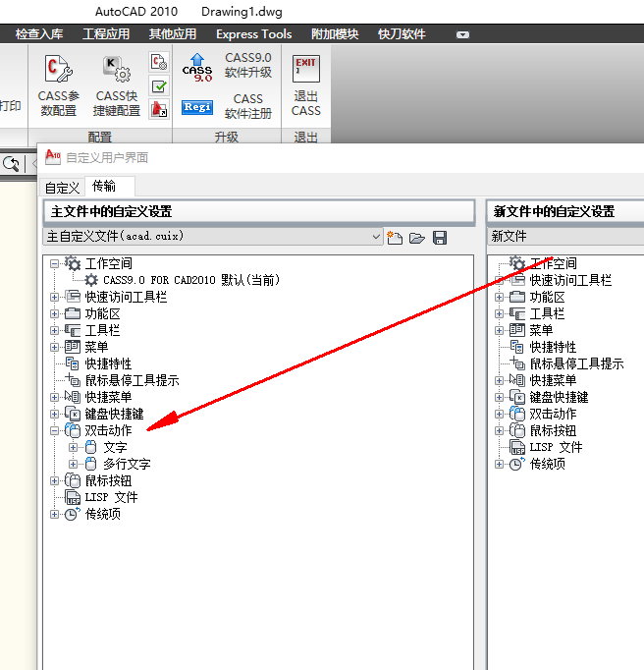Switch to the 自定义 tab

[63, 188]
